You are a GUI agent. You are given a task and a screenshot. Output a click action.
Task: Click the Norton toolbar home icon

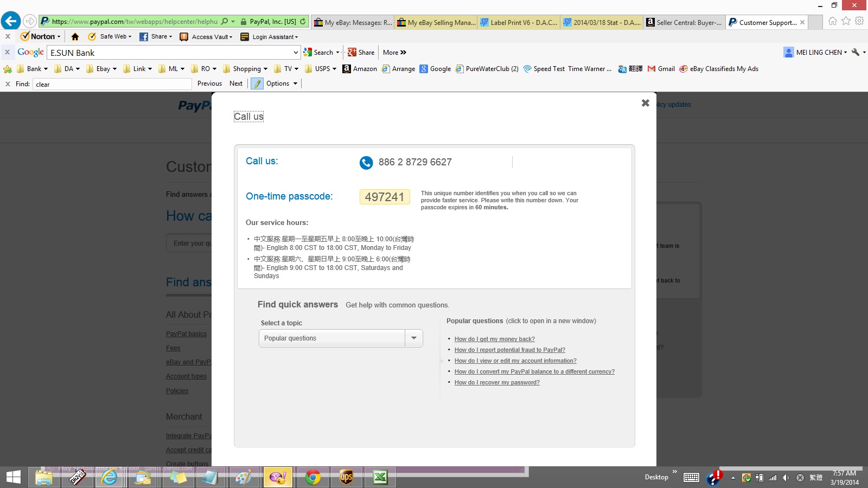coord(75,37)
